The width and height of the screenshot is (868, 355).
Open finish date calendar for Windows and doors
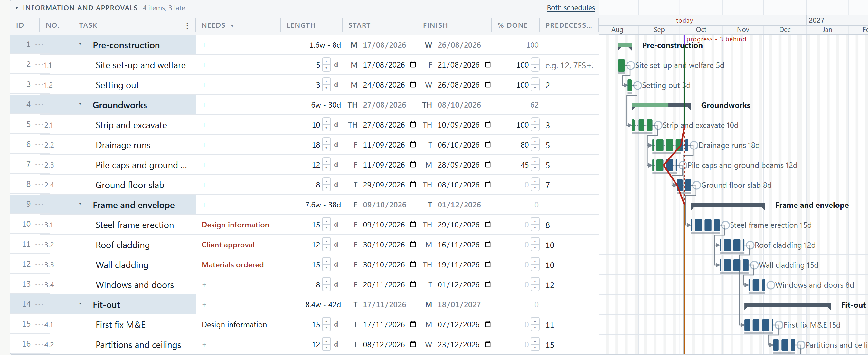pyautogui.click(x=487, y=284)
